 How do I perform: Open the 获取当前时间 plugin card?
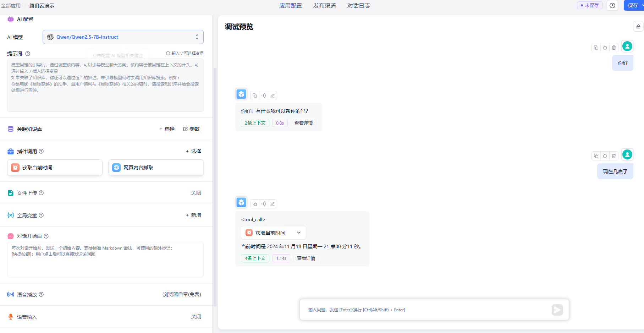point(55,168)
